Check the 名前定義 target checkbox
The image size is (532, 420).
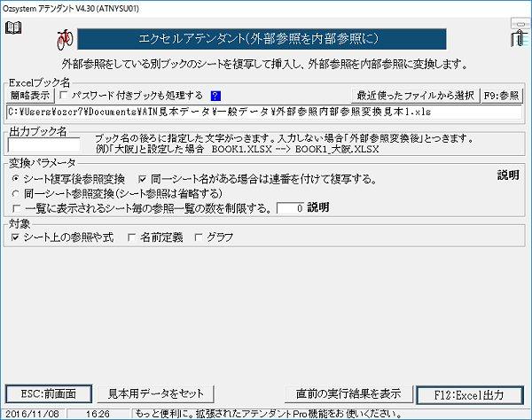coord(132,237)
